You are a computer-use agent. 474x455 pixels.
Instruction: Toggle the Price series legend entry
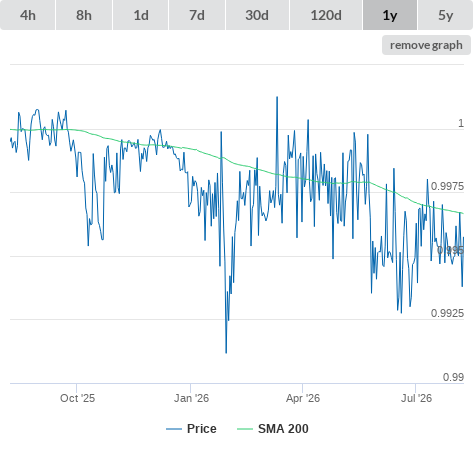point(191,429)
